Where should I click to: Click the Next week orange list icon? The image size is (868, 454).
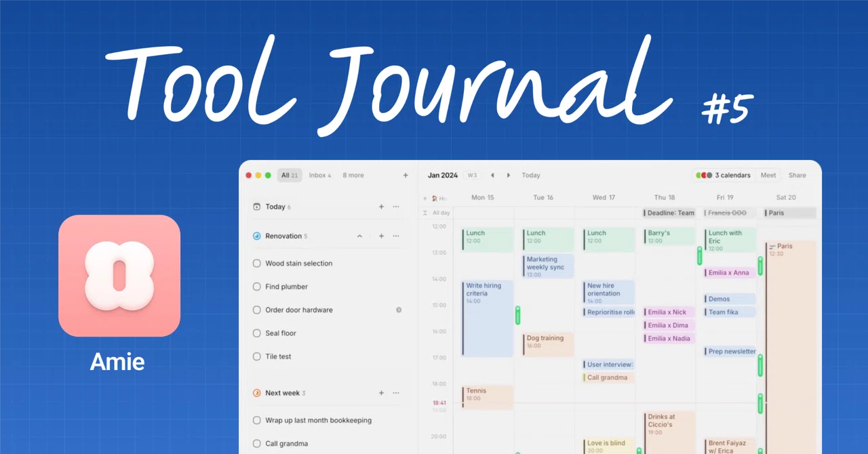pos(256,393)
